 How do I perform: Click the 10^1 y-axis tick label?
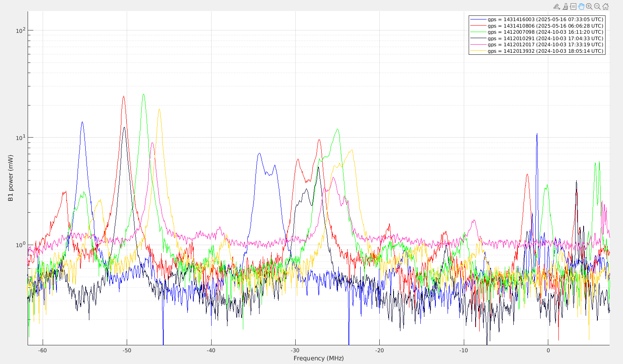tap(20, 138)
